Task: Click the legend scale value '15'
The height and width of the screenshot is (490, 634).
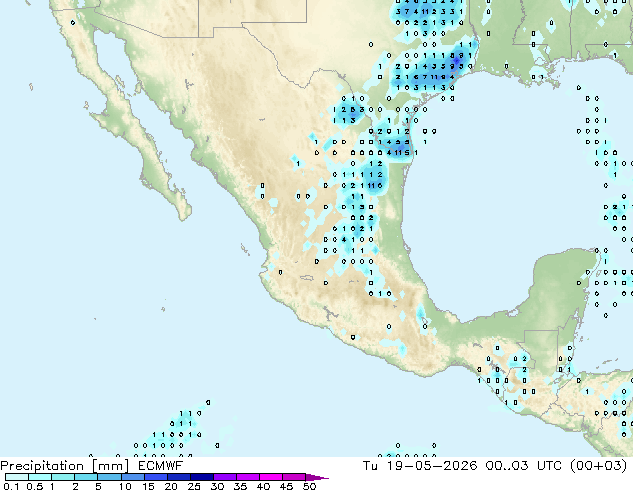Action: 148,486
